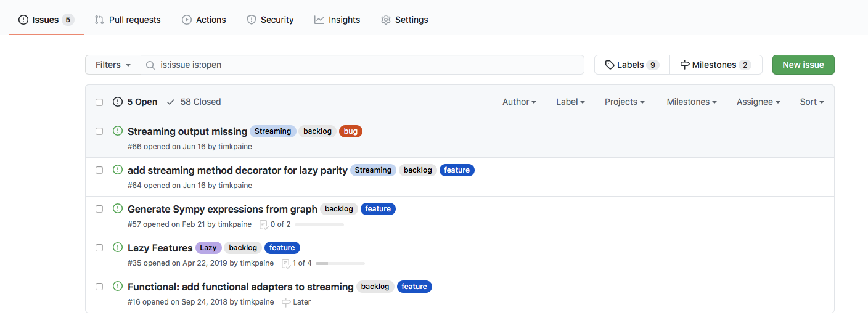The height and width of the screenshot is (323, 868).
Task: Click the is:issue is:open search field
Action: pyautogui.click(x=362, y=65)
